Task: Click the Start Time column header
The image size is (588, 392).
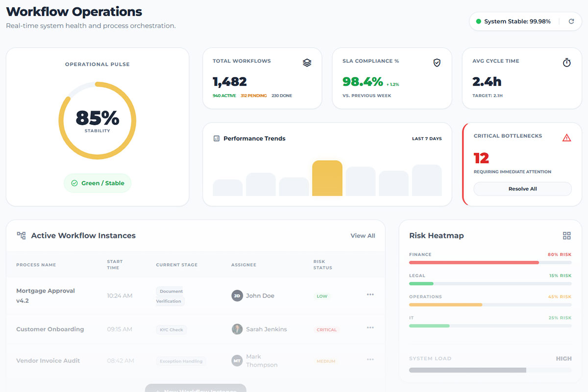Action: (115, 265)
